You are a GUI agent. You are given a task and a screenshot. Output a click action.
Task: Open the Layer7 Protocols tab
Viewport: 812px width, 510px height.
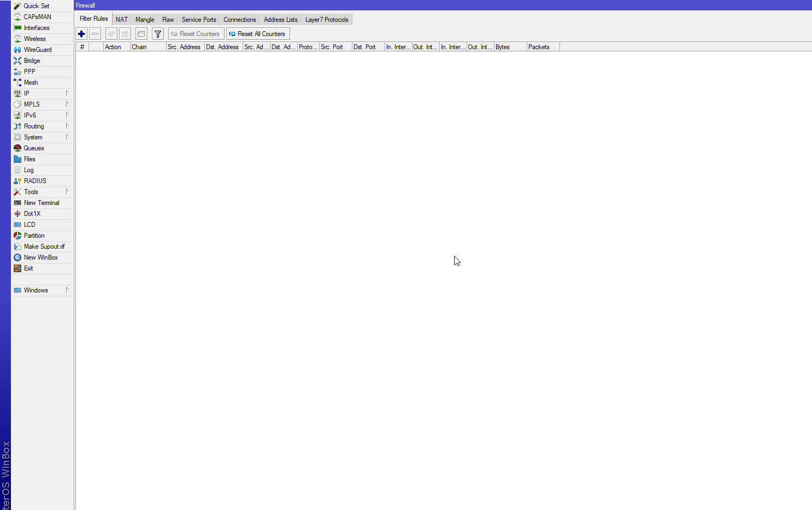(x=327, y=20)
